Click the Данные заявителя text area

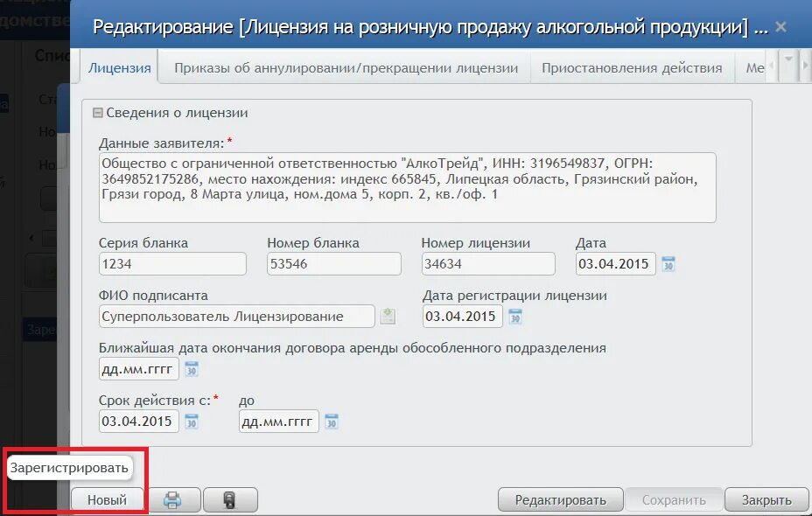[x=408, y=187]
